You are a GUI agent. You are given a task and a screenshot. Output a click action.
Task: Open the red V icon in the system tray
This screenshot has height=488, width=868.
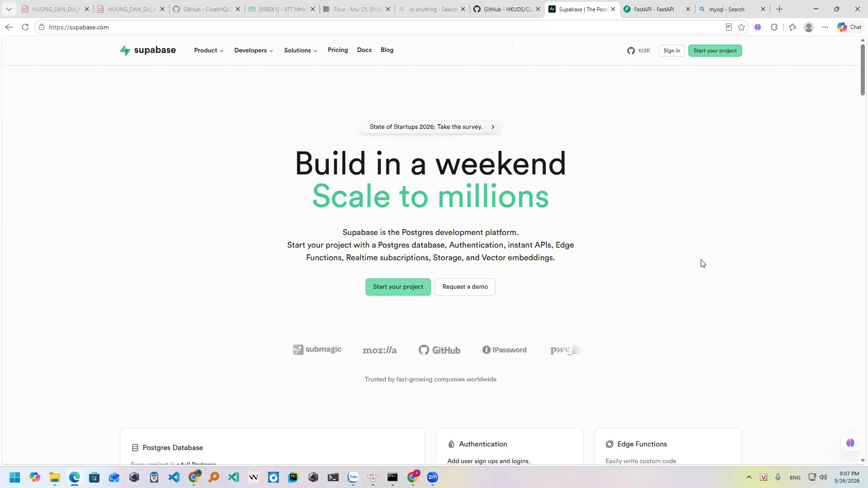764,477
